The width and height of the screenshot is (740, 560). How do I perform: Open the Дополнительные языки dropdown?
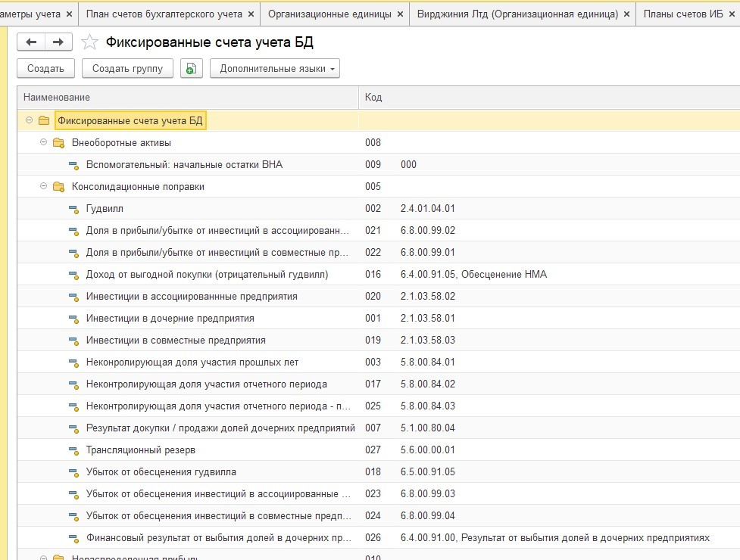pos(275,69)
